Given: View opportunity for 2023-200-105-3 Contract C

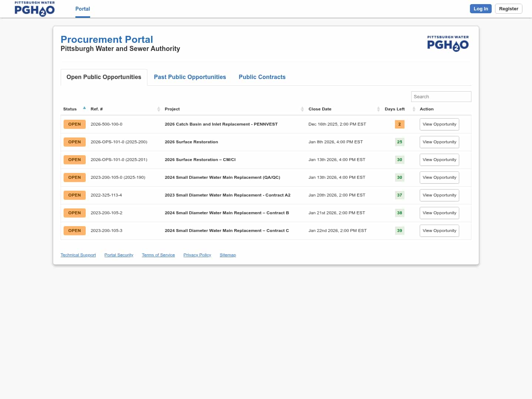Looking at the screenshot, I should coord(439,231).
